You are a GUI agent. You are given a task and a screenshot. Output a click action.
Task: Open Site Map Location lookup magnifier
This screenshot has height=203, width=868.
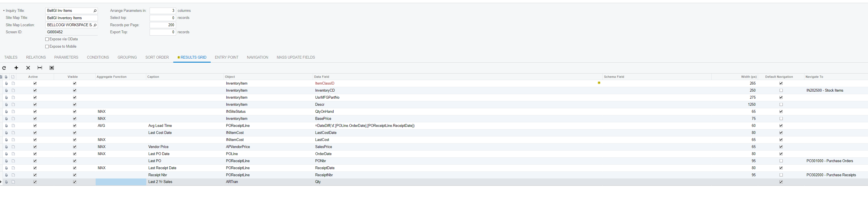coord(95,25)
